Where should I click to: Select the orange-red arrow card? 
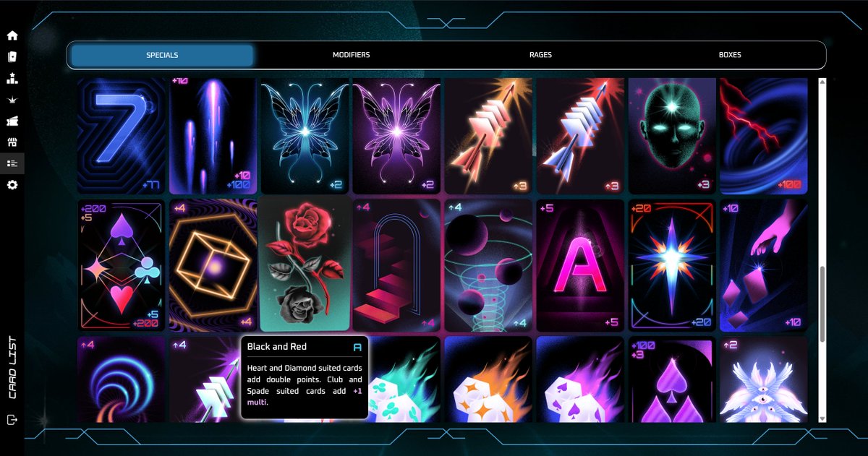pos(488,136)
